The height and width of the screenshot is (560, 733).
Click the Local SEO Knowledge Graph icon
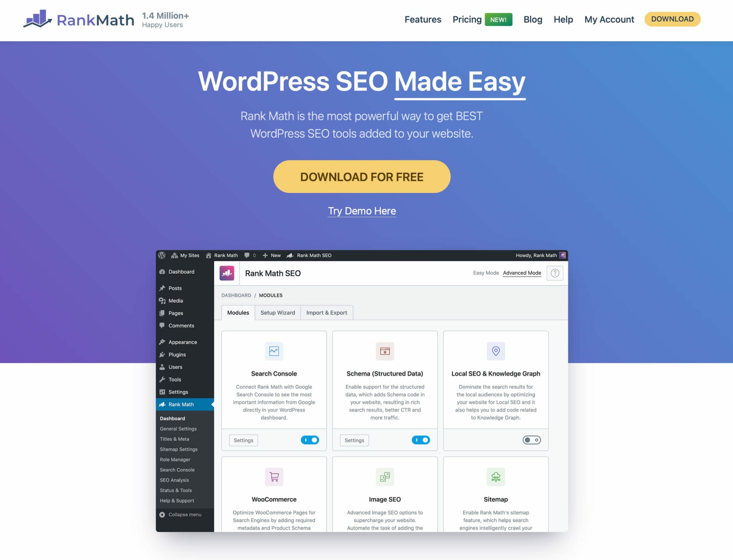click(495, 351)
